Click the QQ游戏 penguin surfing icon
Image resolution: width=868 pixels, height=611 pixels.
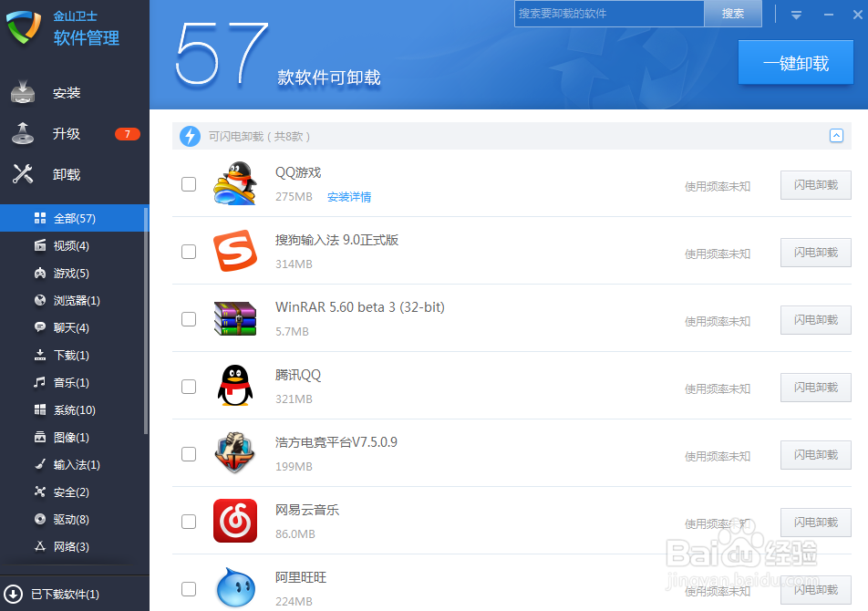235,183
